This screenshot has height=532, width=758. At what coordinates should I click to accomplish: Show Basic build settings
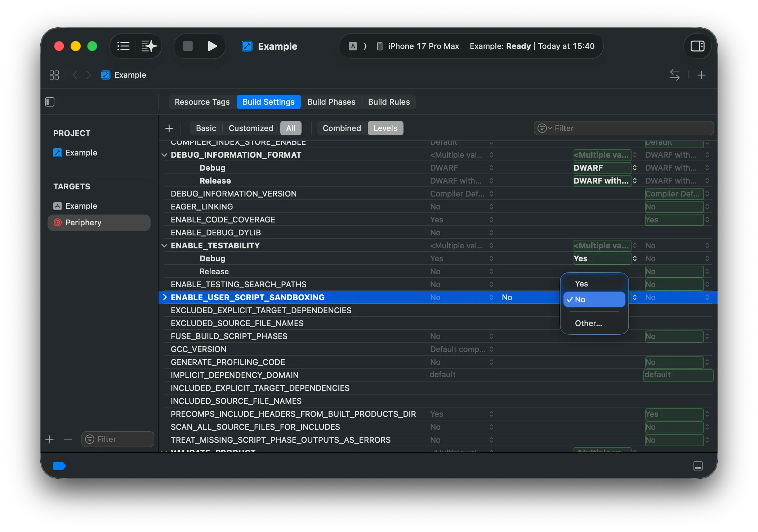point(206,128)
